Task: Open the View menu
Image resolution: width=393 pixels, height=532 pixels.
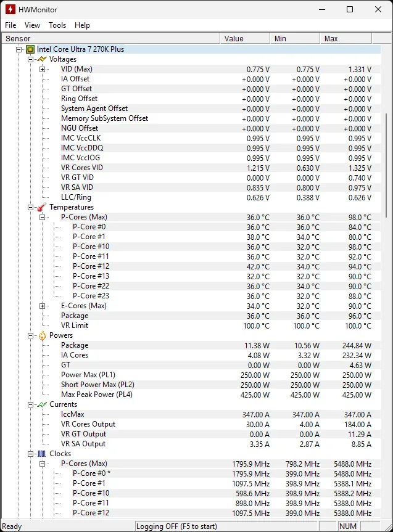Action: coord(32,25)
